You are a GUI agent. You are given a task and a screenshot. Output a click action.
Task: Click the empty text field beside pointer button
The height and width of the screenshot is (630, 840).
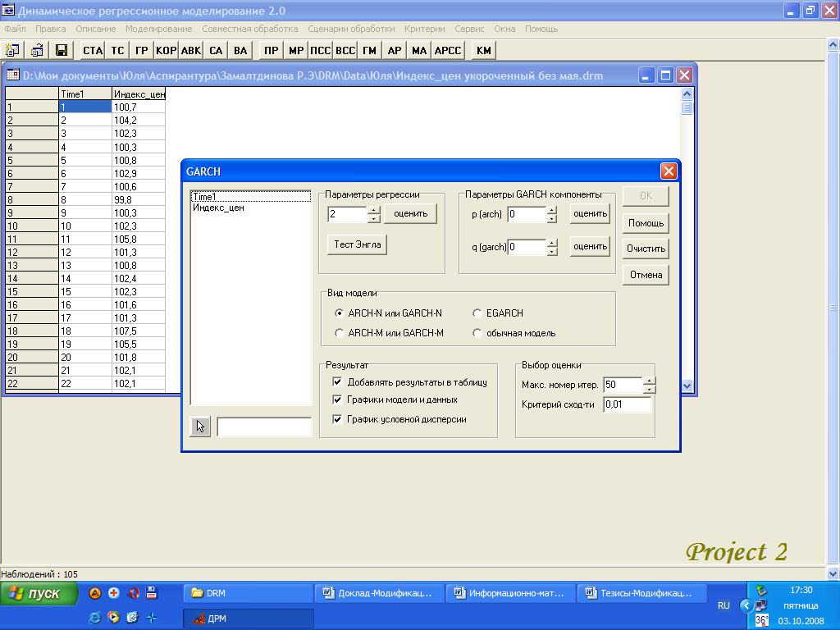[x=264, y=427]
